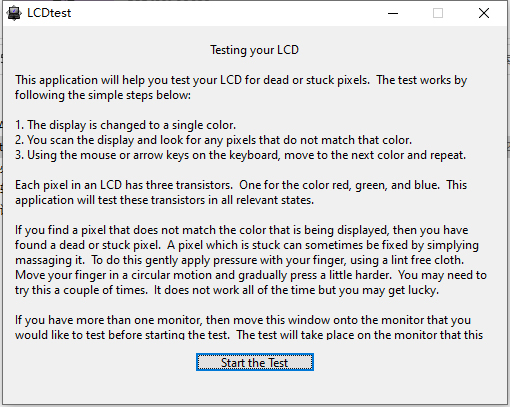Click the greyed-out maximize button

438,13
